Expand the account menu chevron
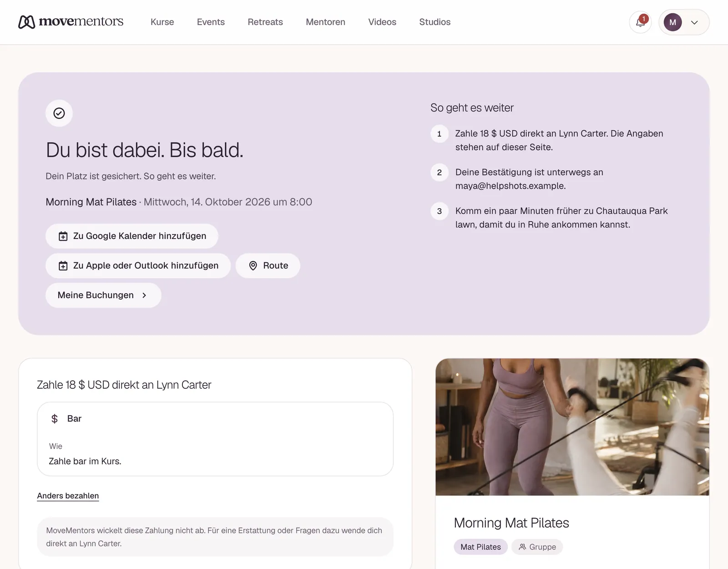Image resolution: width=728 pixels, height=569 pixels. [x=694, y=22]
